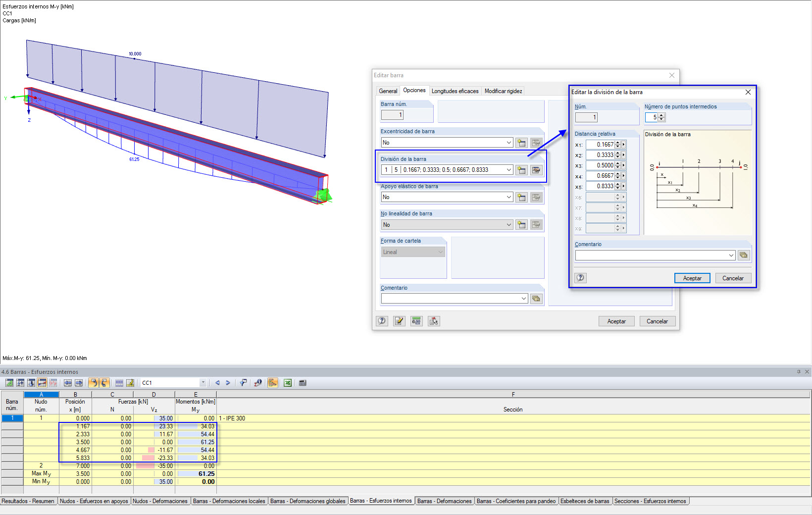Select position cell '4.667' in table
This screenshot has width=812, height=515.
coord(75,450)
